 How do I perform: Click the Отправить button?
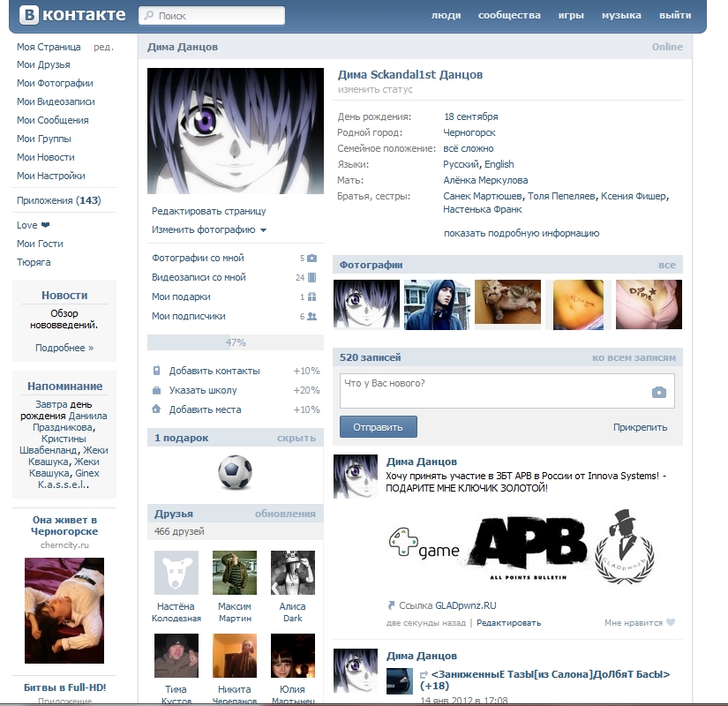(x=379, y=427)
